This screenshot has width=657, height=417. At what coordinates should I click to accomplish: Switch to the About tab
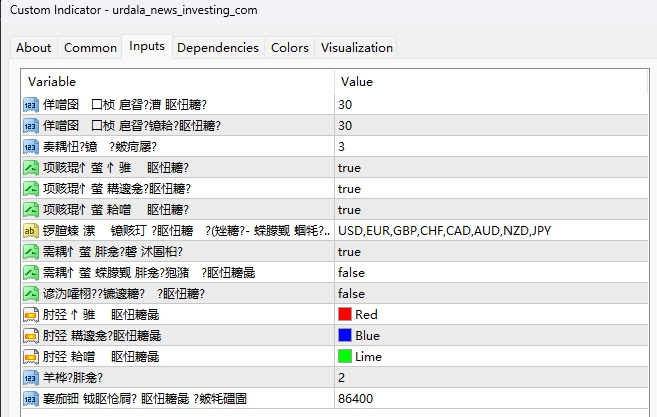(x=34, y=48)
